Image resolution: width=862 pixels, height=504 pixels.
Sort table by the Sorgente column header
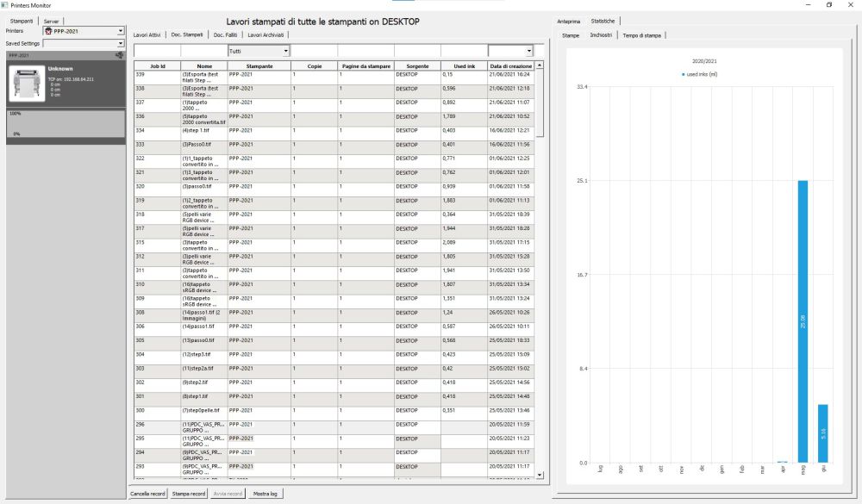[417, 66]
